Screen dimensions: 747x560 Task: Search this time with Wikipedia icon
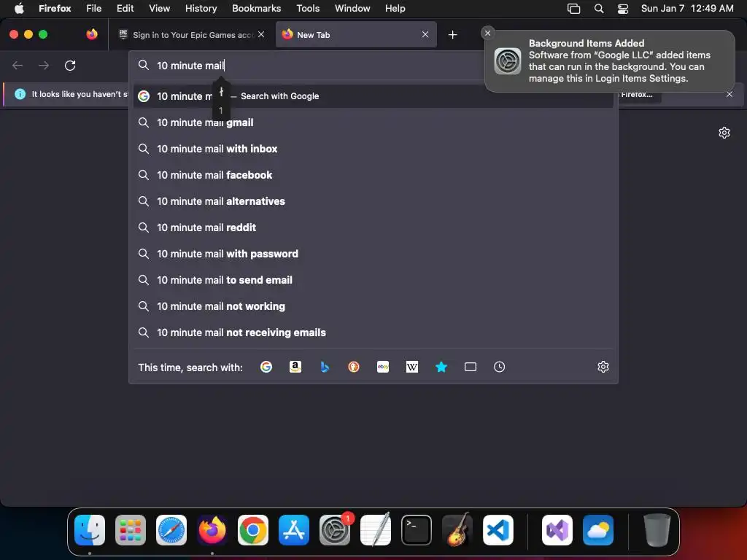tap(412, 367)
